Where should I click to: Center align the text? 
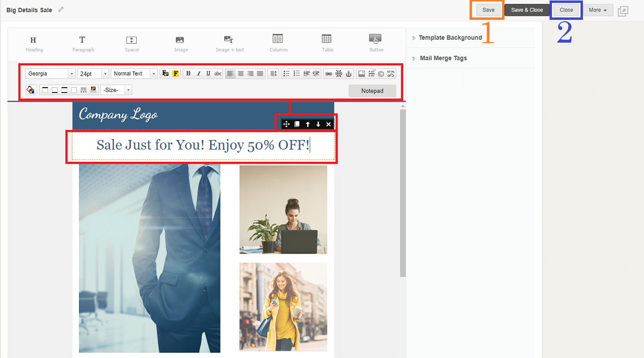pos(240,74)
